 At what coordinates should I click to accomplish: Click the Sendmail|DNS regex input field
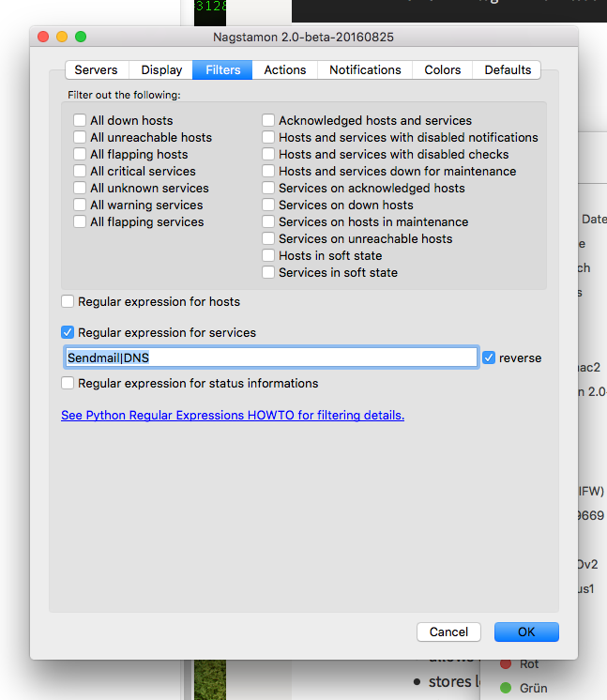coord(270,358)
